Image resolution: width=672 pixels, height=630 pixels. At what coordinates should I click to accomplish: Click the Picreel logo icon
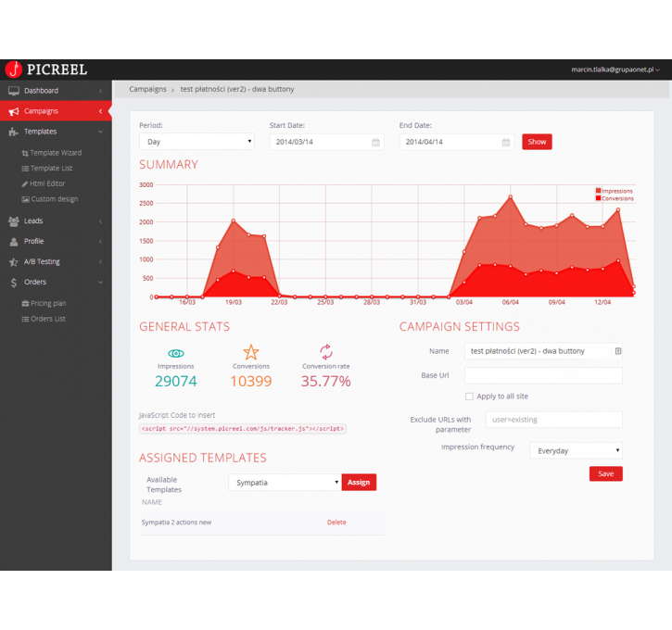pyautogui.click(x=14, y=69)
